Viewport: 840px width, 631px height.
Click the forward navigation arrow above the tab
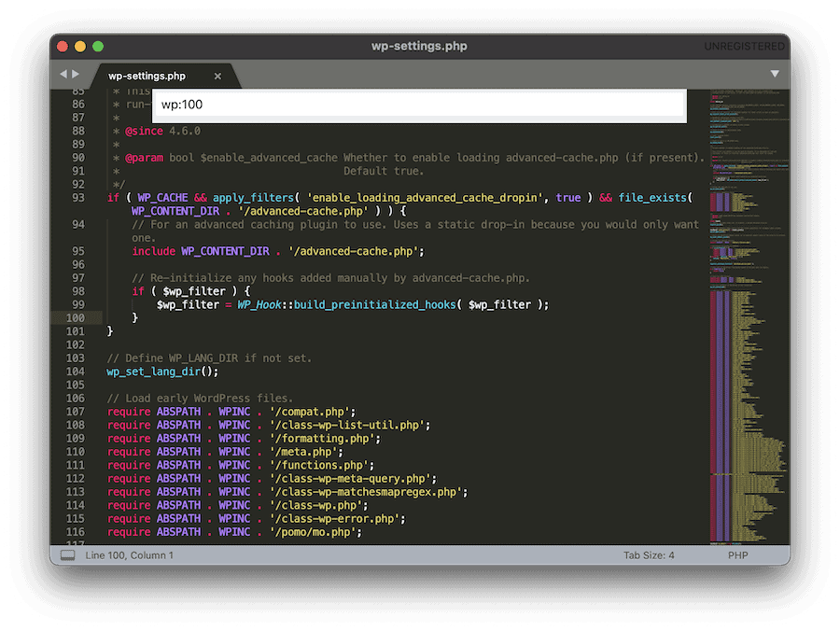coord(73,74)
